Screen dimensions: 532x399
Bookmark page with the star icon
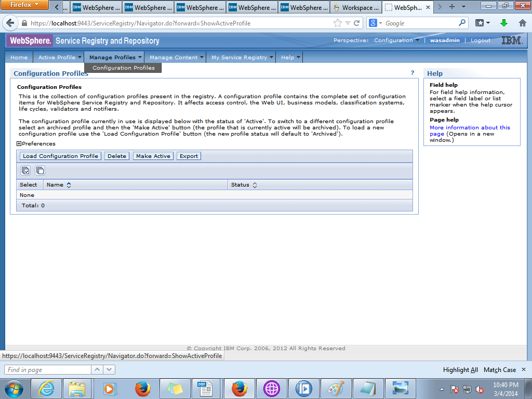click(338, 23)
